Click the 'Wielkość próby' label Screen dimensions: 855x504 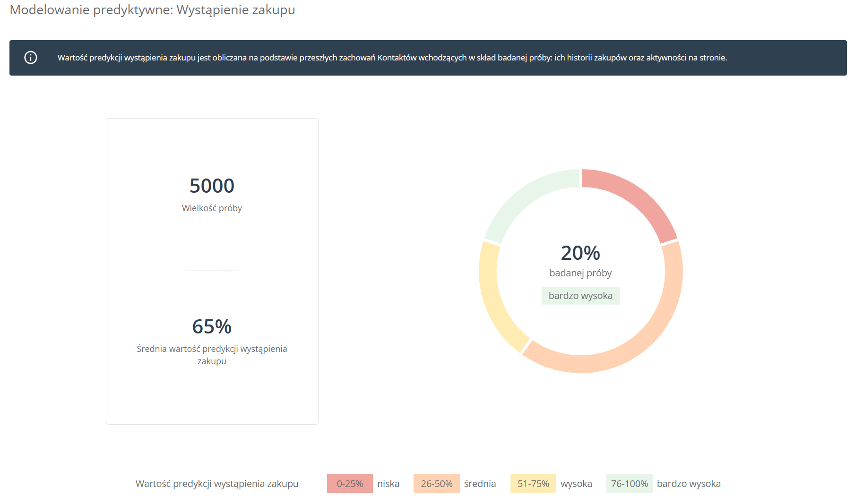[x=212, y=208]
